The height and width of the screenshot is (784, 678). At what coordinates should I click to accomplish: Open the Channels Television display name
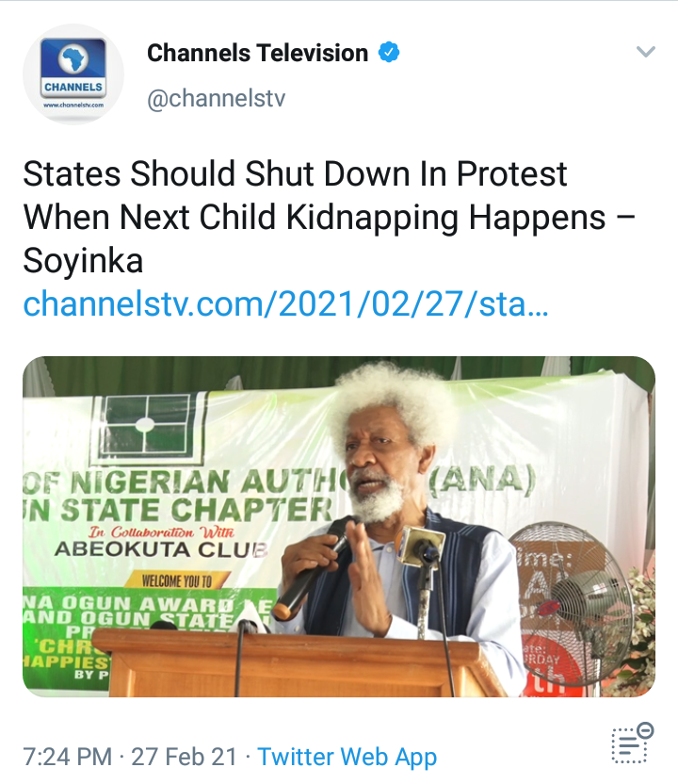pos(257,53)
